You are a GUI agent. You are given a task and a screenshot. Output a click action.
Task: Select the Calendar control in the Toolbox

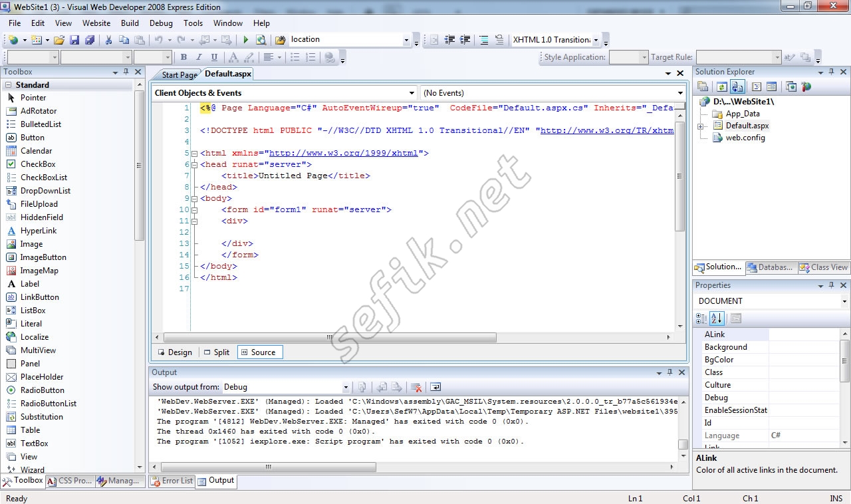point(36,151)
